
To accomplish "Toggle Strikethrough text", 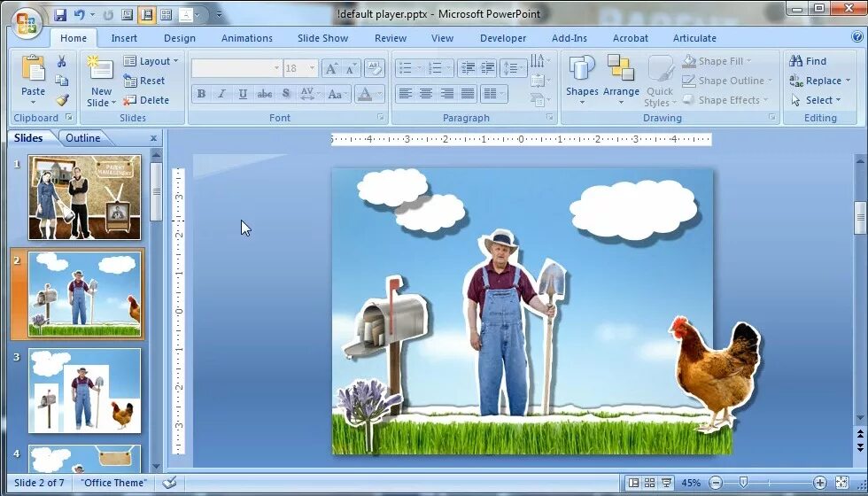I will [265, 94].
